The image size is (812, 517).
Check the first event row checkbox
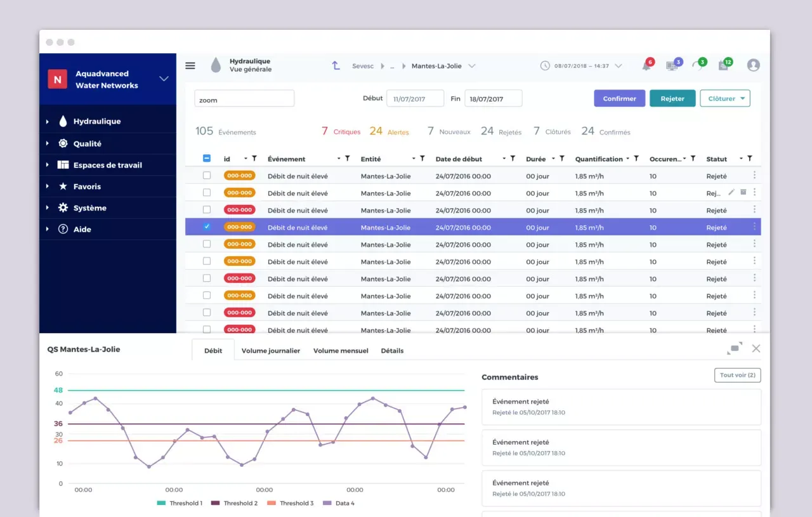tap(207, 176)
